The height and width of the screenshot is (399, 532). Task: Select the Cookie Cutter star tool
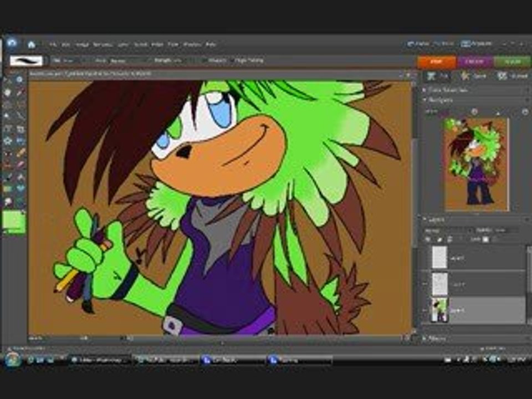coord(7,140)
